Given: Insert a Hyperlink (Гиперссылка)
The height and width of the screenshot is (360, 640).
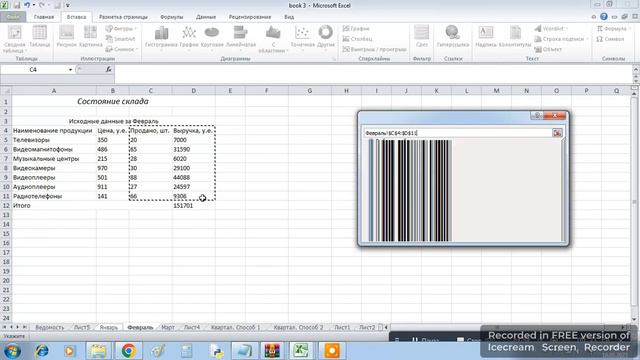Looking at the screenshot, I should pyautogui.click(x=452, y=36).
